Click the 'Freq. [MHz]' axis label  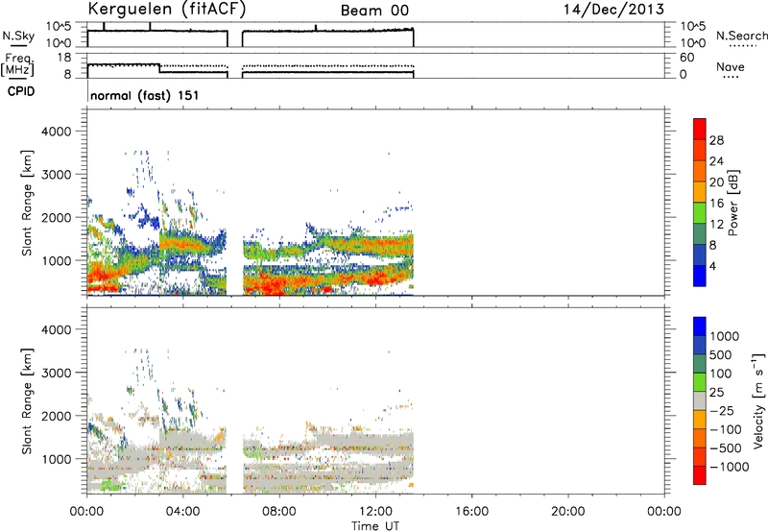(17, 64)
